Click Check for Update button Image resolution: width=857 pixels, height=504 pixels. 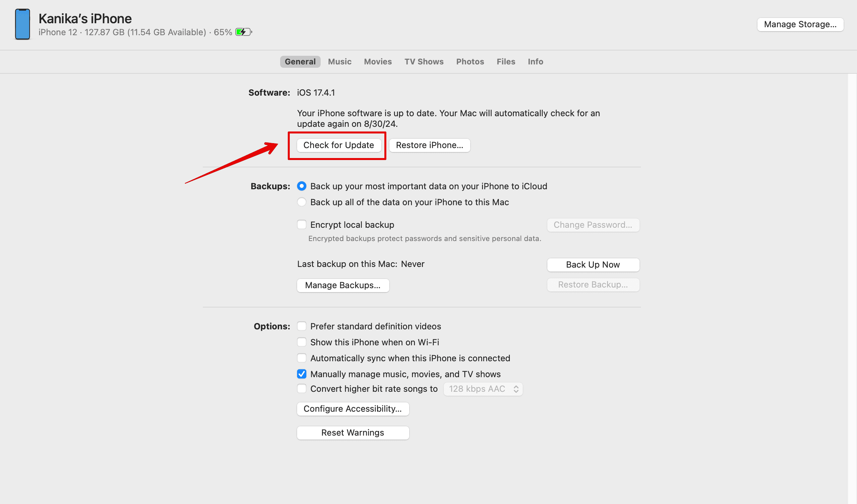pyautogui.click(x=338, y=145)
